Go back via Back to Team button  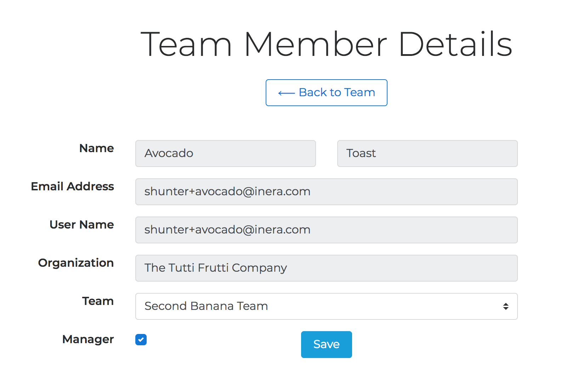pyautogui.click(x=326, y=93)
